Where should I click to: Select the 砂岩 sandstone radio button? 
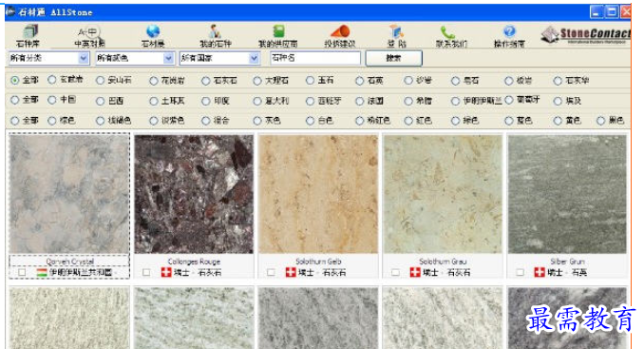[x=408, y=81]
